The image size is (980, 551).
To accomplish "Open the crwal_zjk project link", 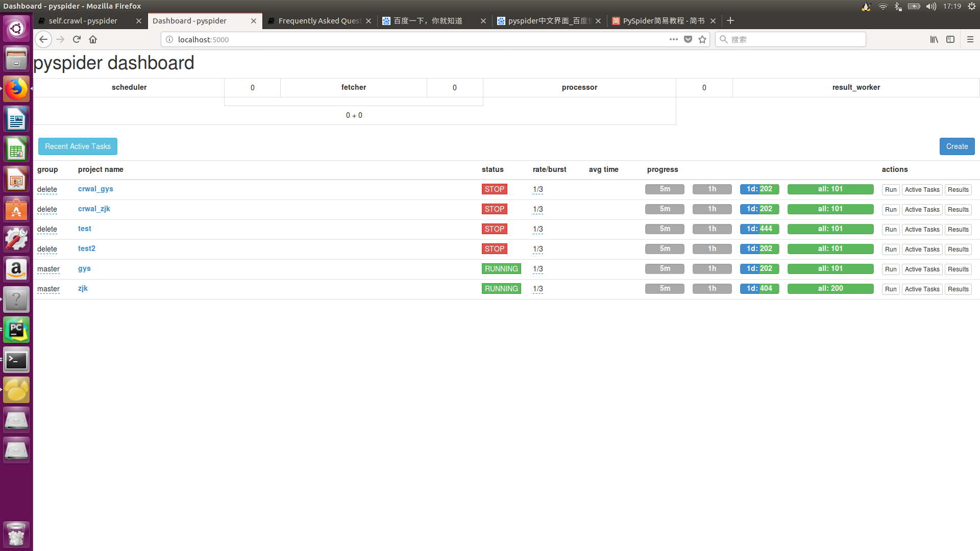I will click(x=94, y=209).
